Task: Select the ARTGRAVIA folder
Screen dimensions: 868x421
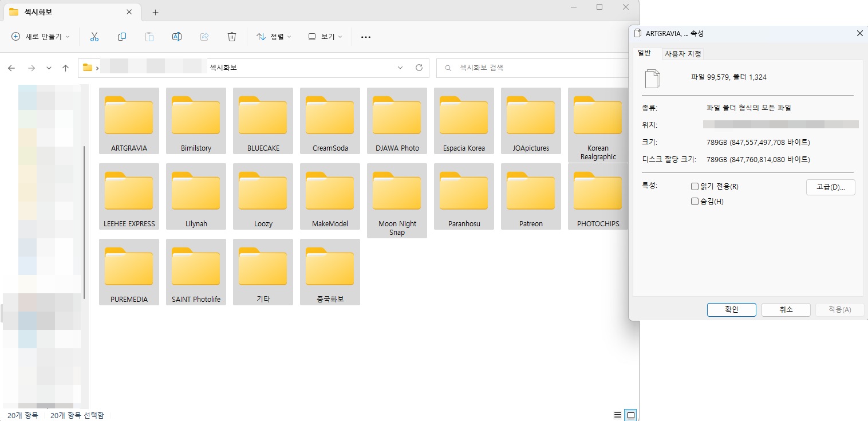Action: pos(129,121)
